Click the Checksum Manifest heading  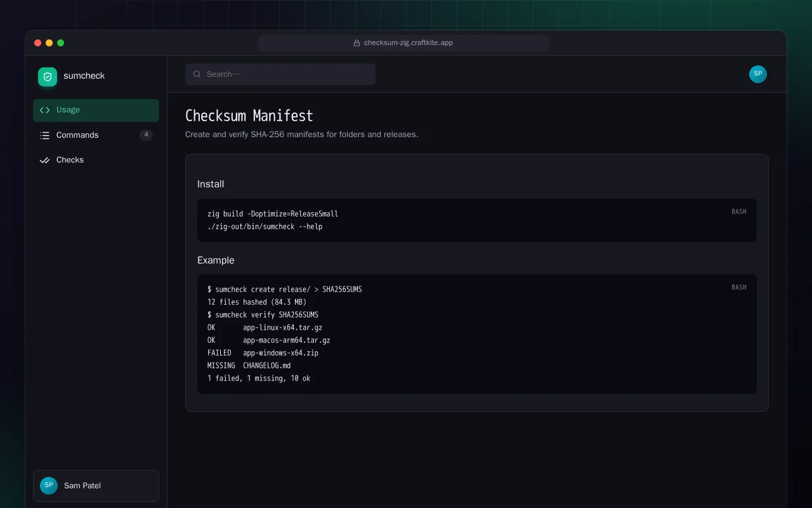(x=249, y=116)
